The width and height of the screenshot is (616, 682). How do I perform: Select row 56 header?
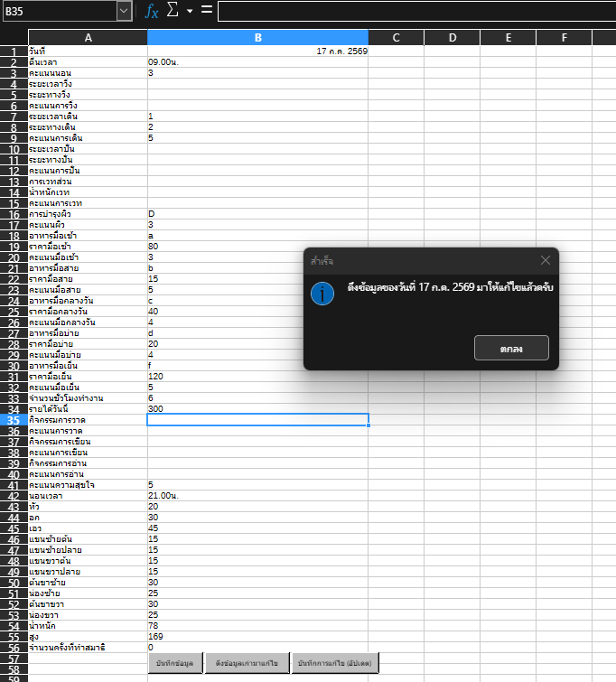pos(14,648)
